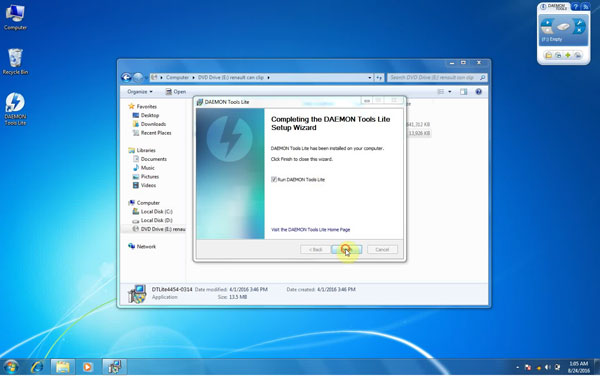Click Cancel in the setup wizard
Screen dimensions: 600x380
(382, 250)
